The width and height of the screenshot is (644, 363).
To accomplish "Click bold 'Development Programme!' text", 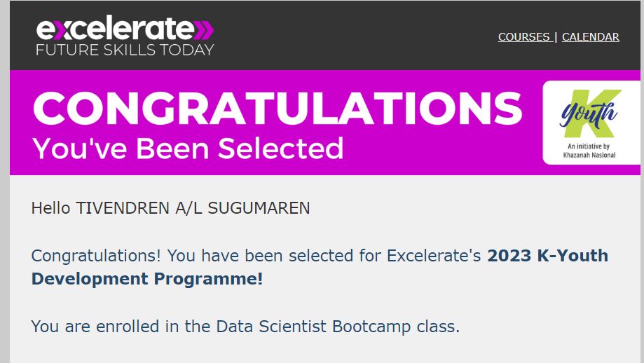I will point(147,279).
